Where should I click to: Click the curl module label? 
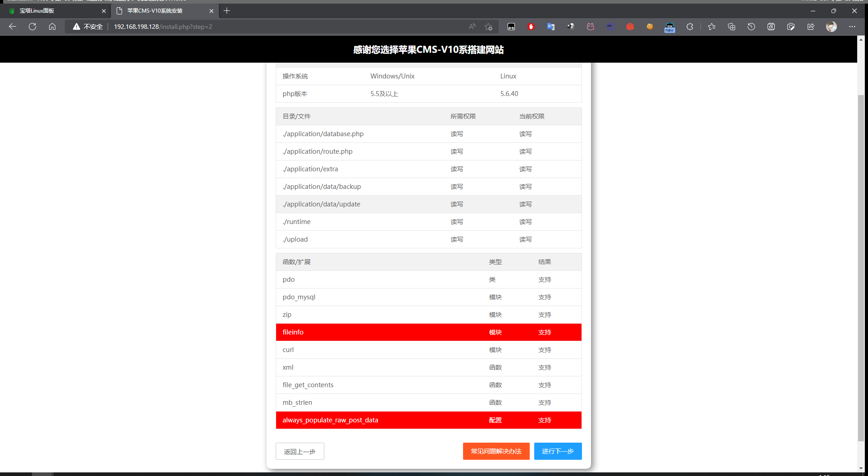(288, 350)
